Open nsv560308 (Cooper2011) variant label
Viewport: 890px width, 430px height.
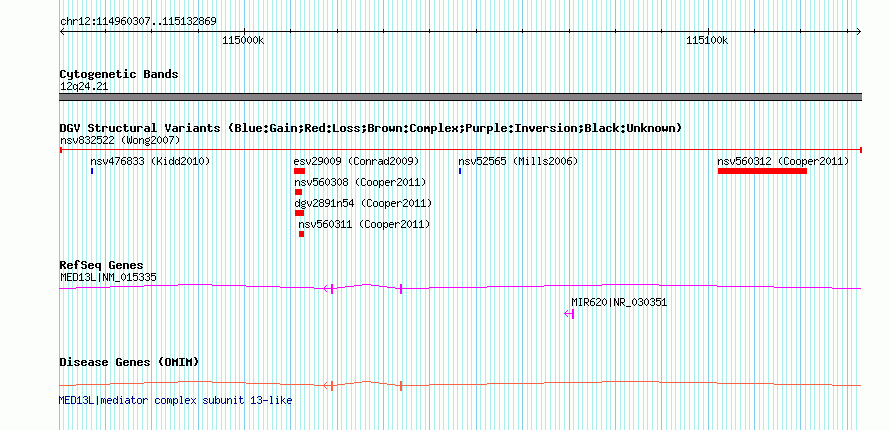coord(360,183)
